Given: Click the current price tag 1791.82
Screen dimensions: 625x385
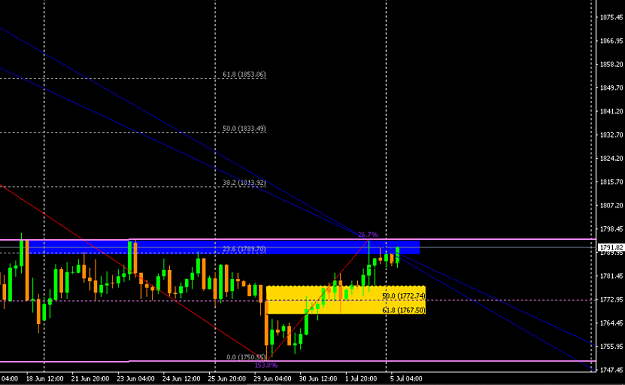Looking at the screenshot, I should tap(611, 248).
